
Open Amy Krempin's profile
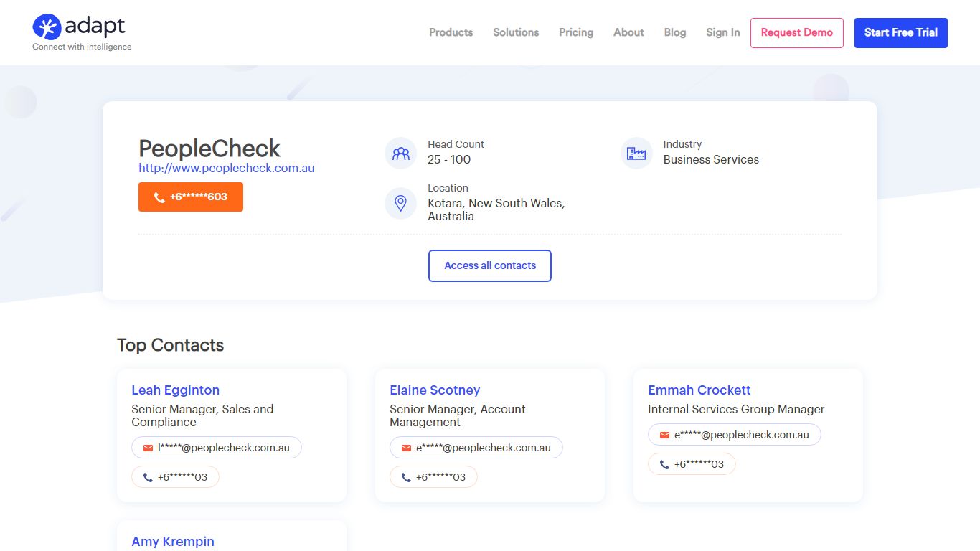coord(173,542)
